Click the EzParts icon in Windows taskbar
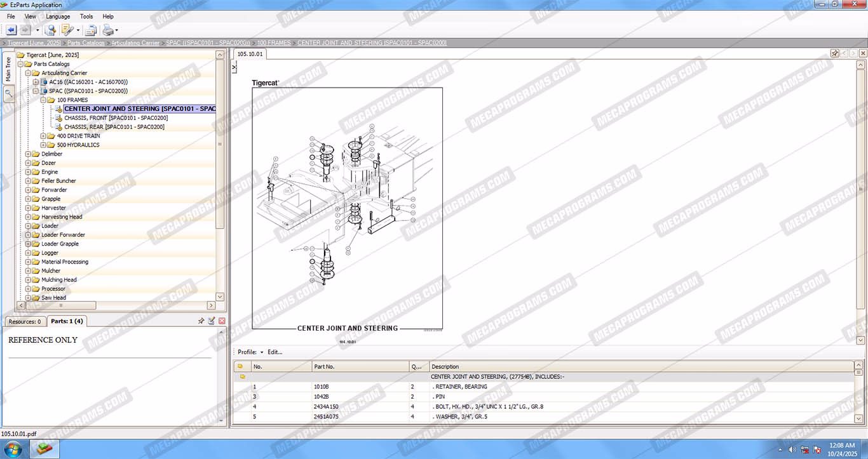The height and width of the screenshot is (459, 868). click(x=44, y=449)
